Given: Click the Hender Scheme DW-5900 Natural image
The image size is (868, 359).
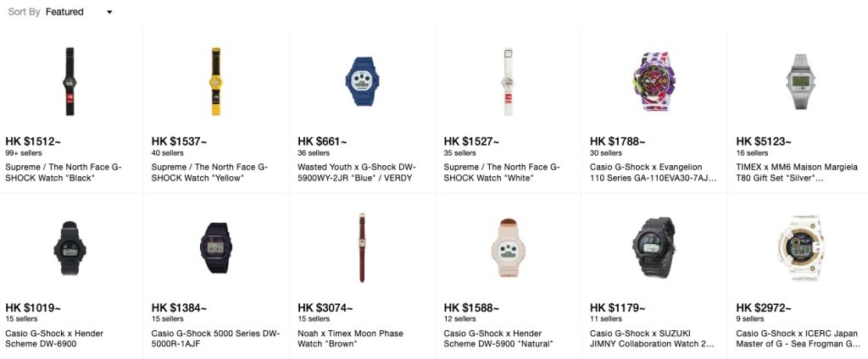Looking at the screenshot, I should (x=509, y=247).
